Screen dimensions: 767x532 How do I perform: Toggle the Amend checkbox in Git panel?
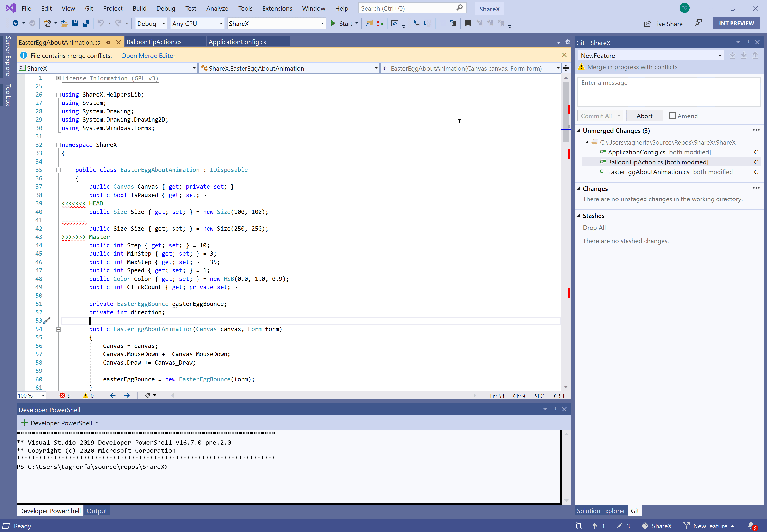[x=673, y=115]
